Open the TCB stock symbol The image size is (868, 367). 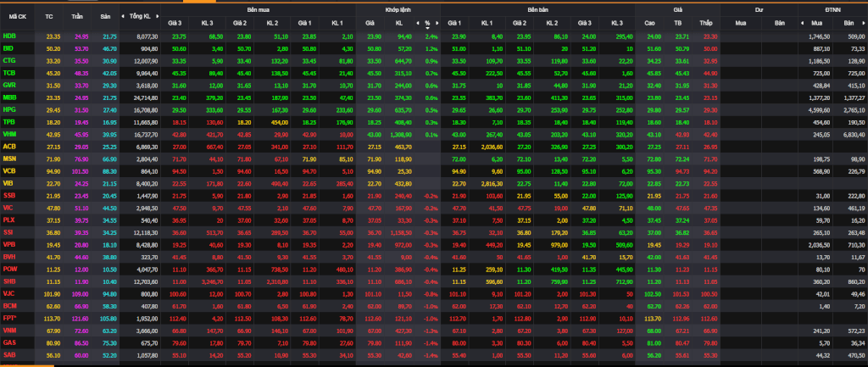click(x=8, y=73)
